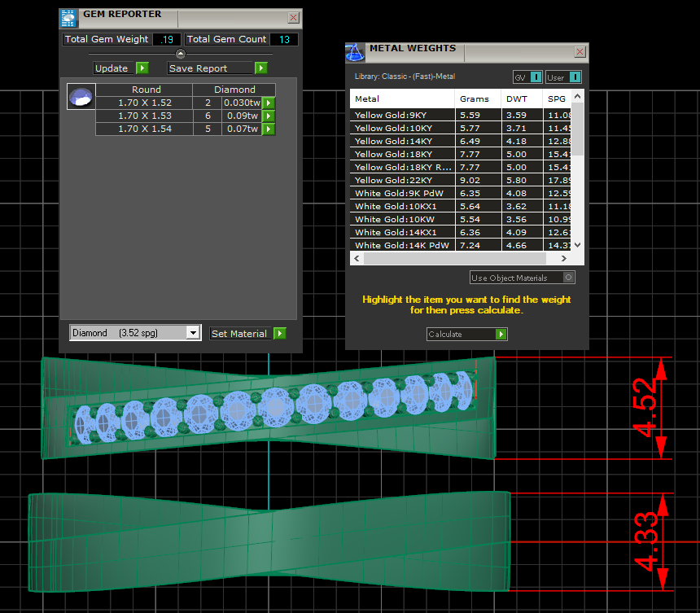Enable Use Object Materials option

click(x=568, y=278)
